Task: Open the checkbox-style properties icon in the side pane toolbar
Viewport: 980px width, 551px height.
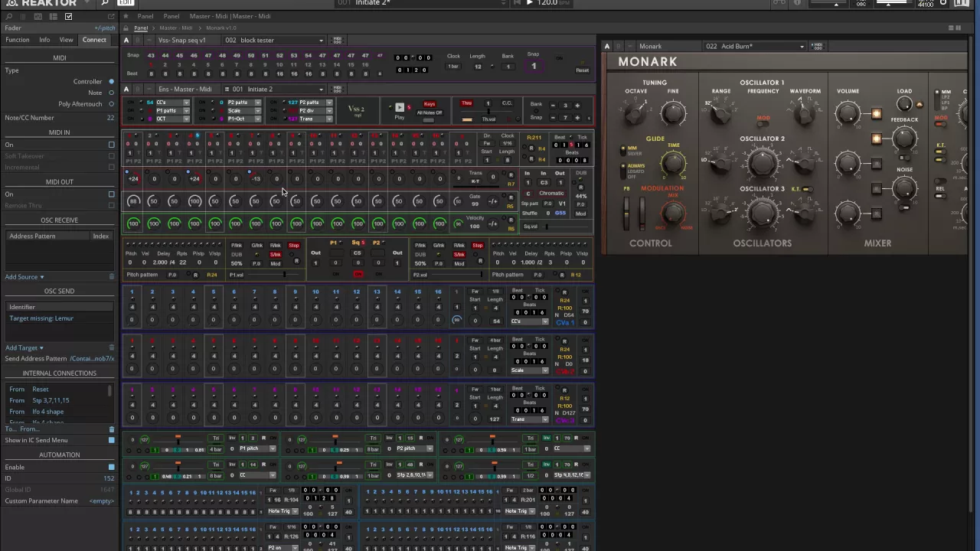Action: coord(68,16)
